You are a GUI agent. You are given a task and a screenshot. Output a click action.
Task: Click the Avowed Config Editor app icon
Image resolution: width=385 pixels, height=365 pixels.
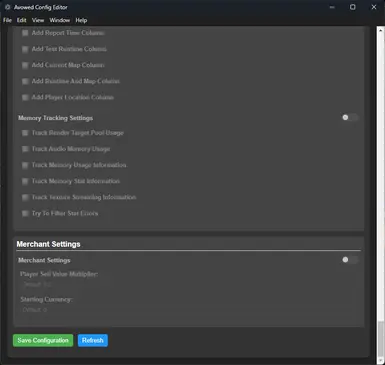(7, 7)
